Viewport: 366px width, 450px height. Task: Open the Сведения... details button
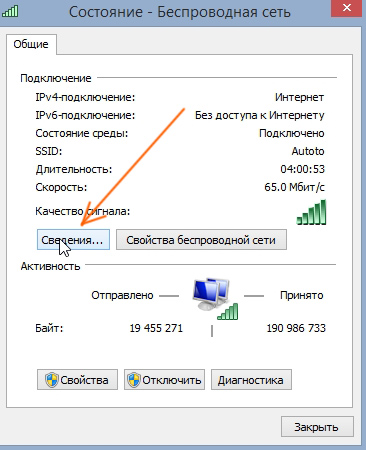[73, 239]
